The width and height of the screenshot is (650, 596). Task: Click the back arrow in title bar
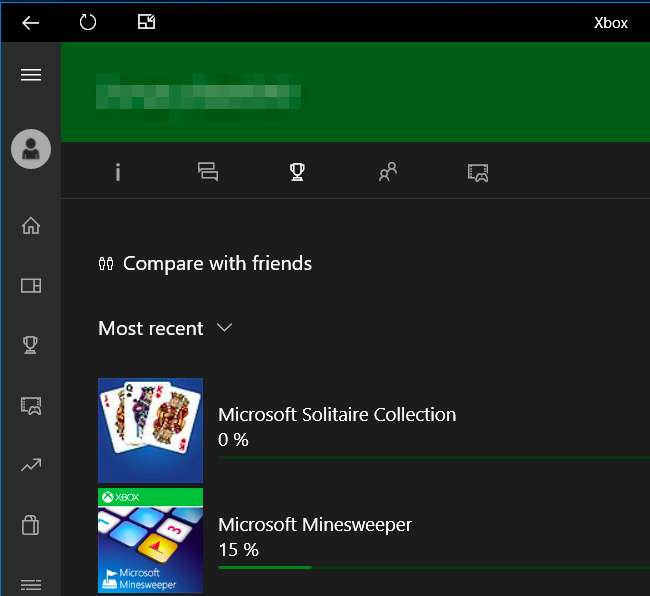tap(30, 22)
